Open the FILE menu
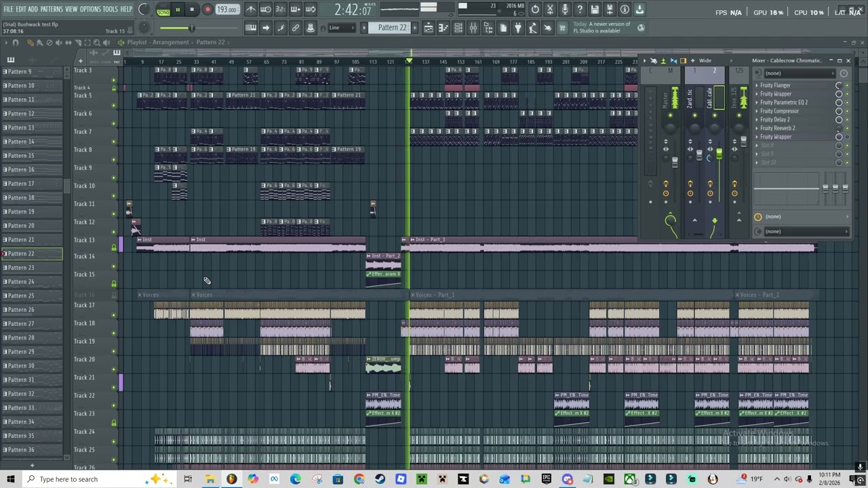The height and width of the screenshot is (488, 868). [9, 9]
